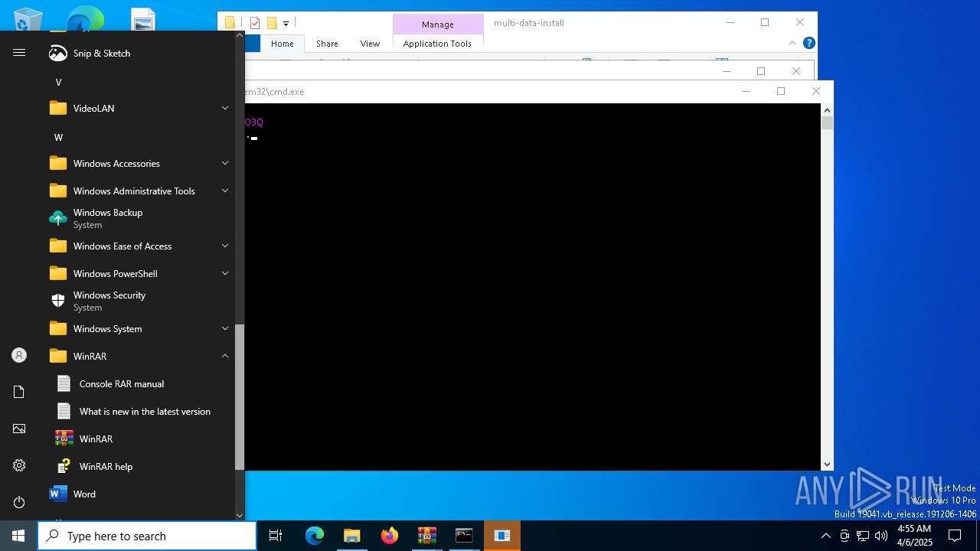Click the cmd.exe title bar text

click(274, 92)
